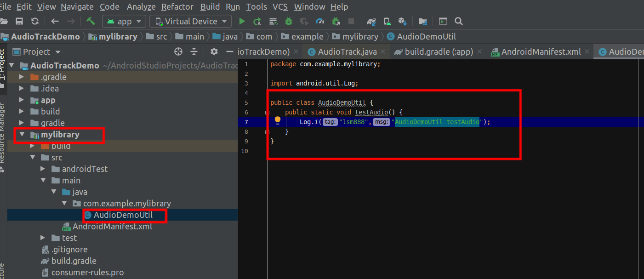Collapse the main folder arrow
Screen dimensions: 644x279
[x=43, y=180]
